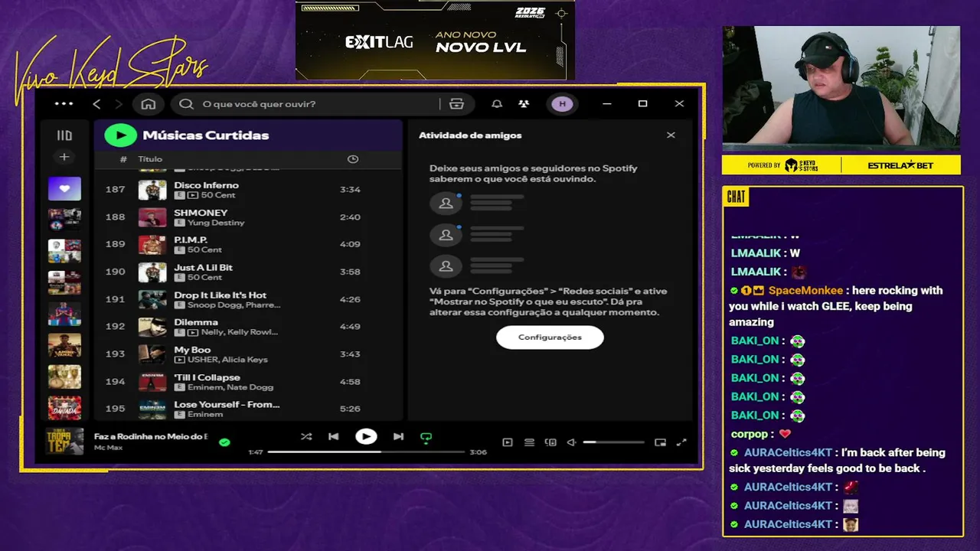
Task: Close the Atividade de amigos panel
Action: [671, 135]
